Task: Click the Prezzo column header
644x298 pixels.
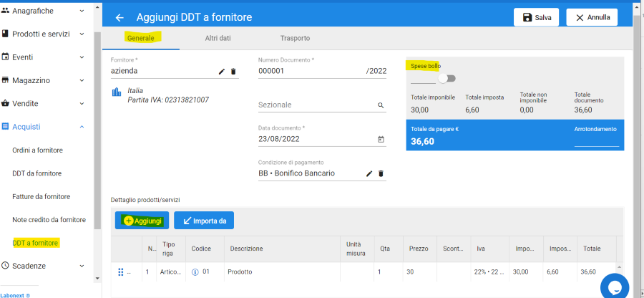Action: 419,249
